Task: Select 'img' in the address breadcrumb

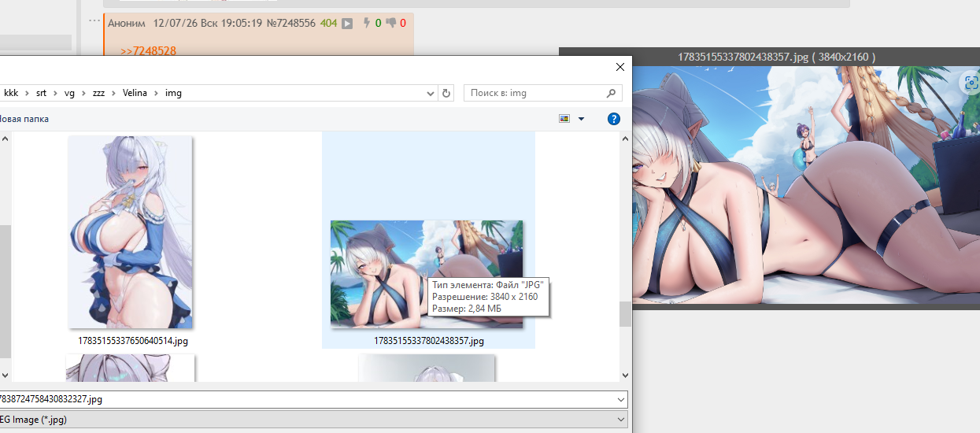Action: tap(173, 93)
